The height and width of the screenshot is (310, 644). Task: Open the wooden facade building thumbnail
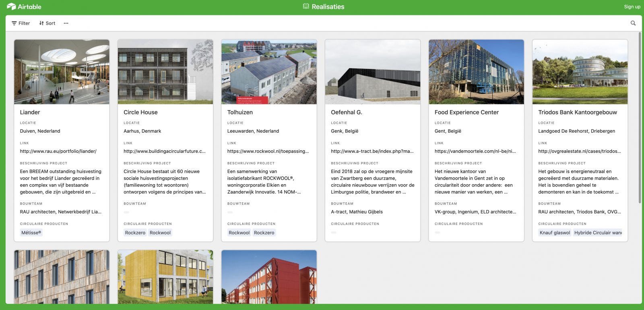pos(62,277)
